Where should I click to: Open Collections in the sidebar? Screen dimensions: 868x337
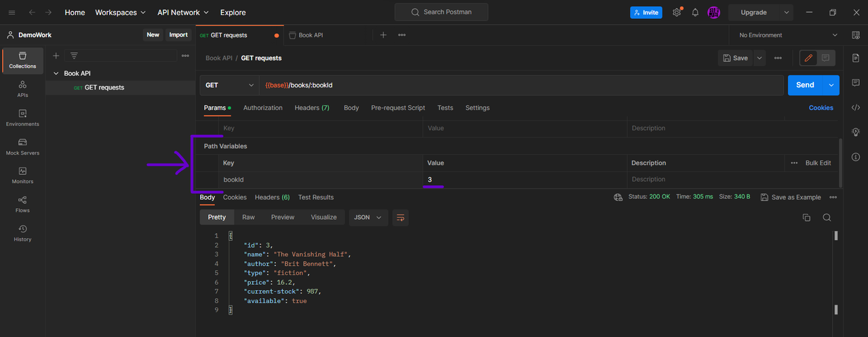point(22,60)
